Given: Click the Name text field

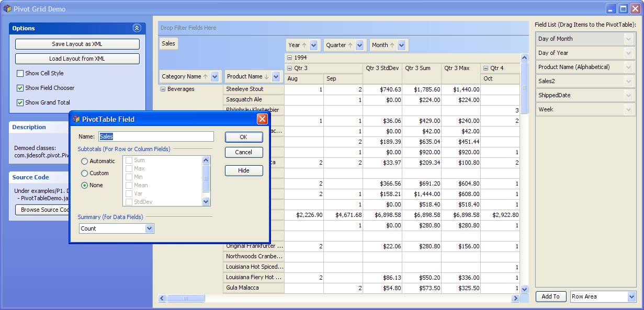Looking at the screenshot, I should 156,136.
